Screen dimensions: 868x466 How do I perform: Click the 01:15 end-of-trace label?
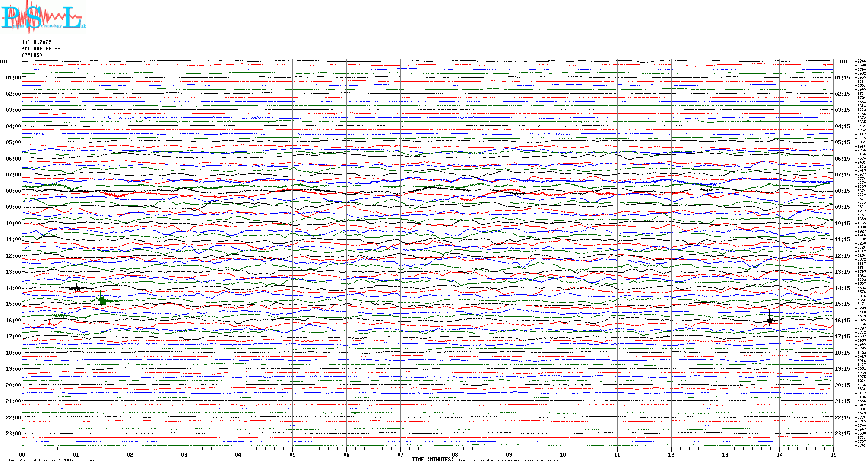tap(843, 78)
